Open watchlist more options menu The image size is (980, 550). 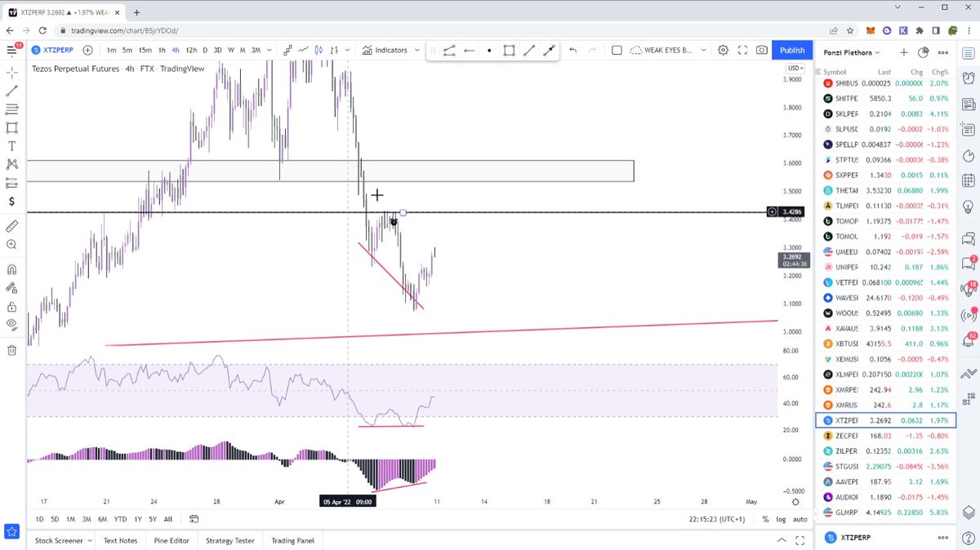[943, 52]
